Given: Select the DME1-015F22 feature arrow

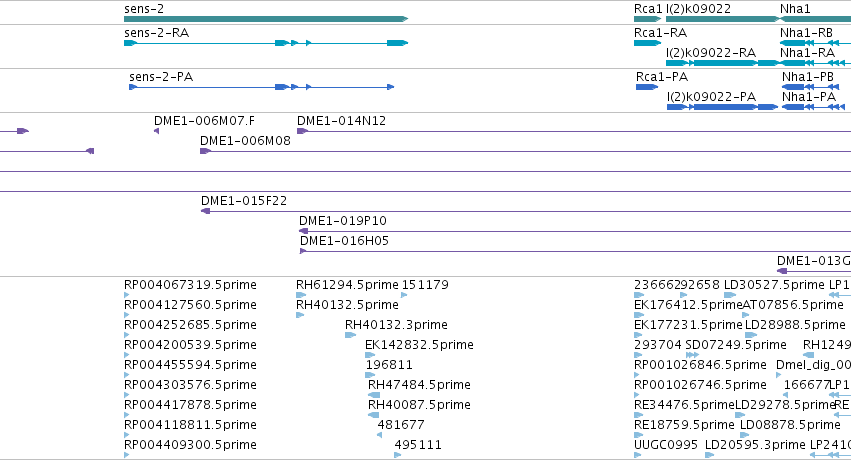Looking at the screenshot, I should coord(206,211).
